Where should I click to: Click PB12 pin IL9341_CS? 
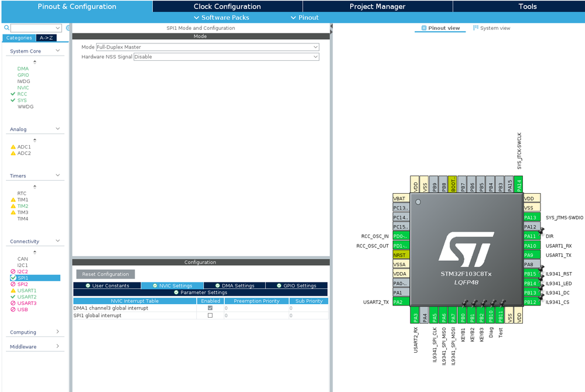point(532,302)
